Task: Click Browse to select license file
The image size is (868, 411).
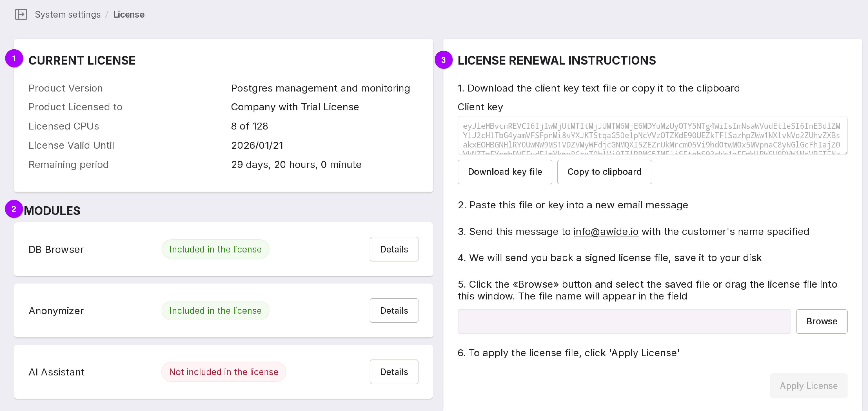Action: coord(821,321)
